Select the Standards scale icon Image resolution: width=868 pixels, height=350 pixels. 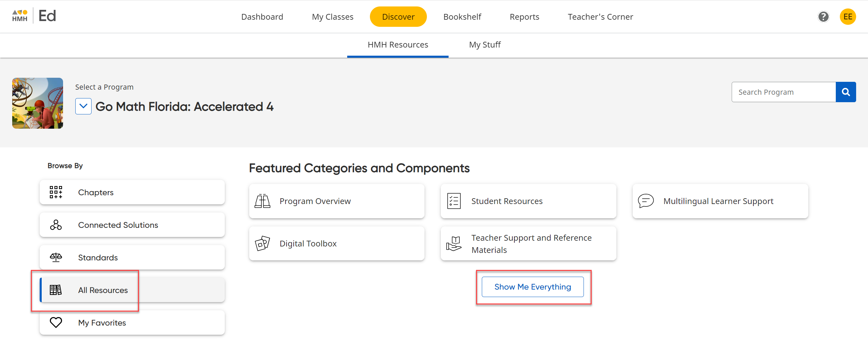[x=56, y=257]
